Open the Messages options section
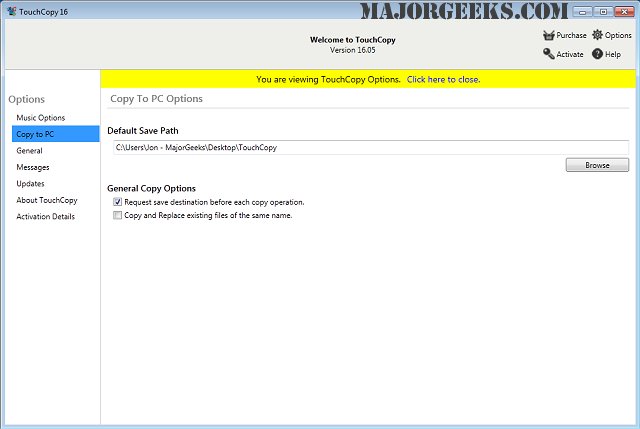 (x=56, y=167)
